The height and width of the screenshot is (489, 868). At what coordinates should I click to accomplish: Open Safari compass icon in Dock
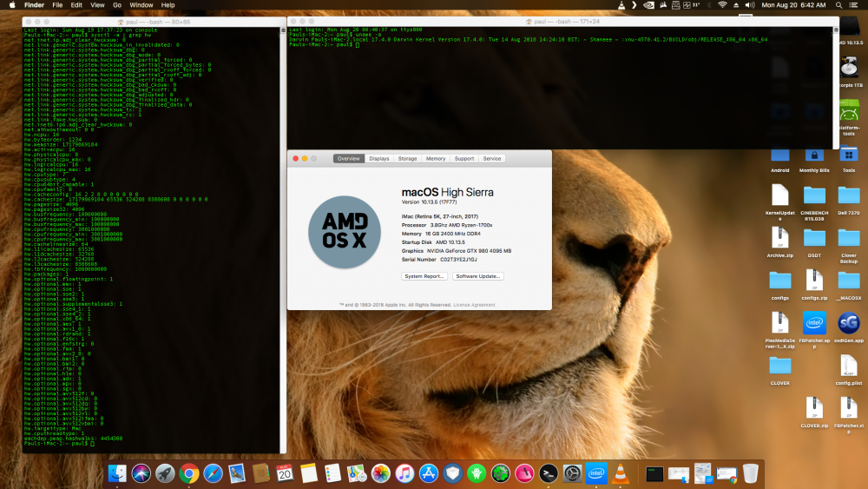pos(213,473)
